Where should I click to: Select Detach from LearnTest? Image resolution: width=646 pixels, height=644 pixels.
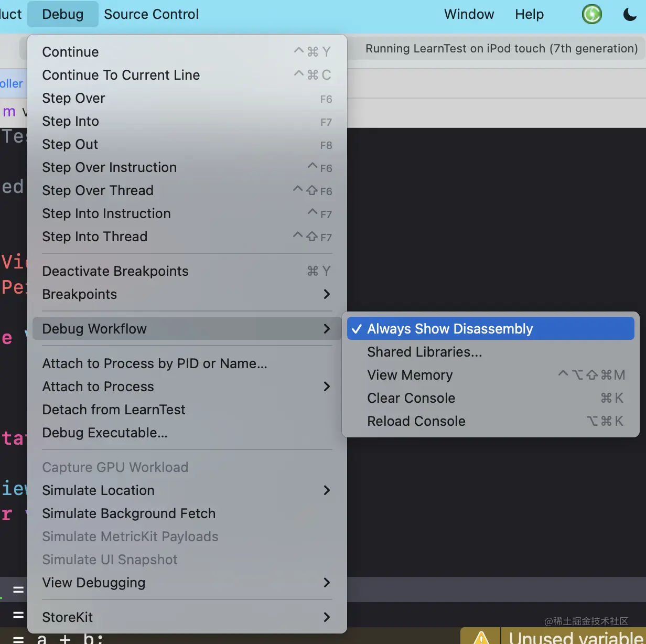coord(187,410)
